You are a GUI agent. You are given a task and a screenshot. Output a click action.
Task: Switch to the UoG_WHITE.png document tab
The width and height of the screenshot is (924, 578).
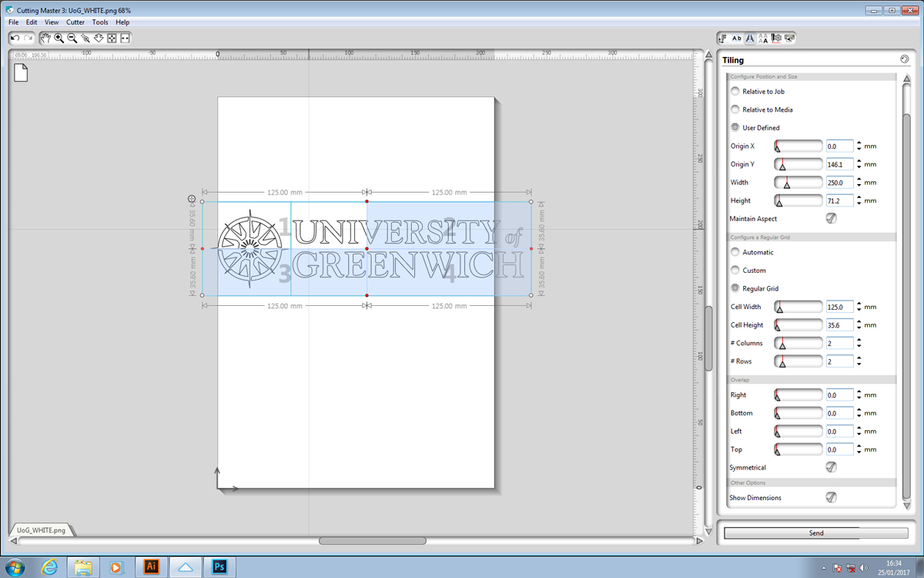tap(42, 530)
